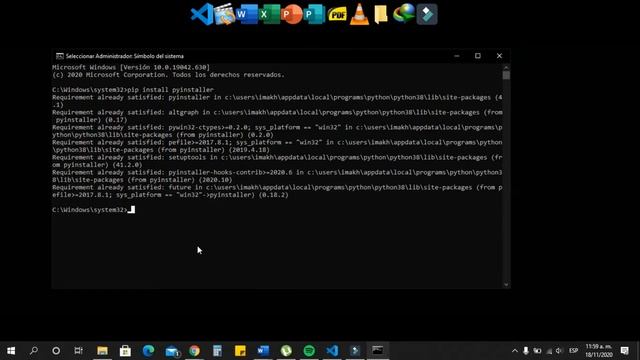Click the 'pip install pyinstaller' command line
Viewport: 640px width, 360px height.
[133, 90]
